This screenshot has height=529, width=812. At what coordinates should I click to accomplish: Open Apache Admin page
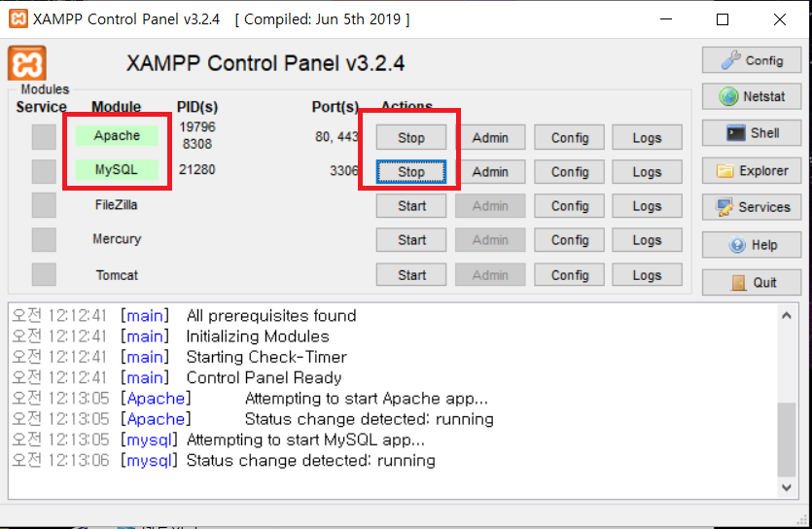tap(490, 138)
